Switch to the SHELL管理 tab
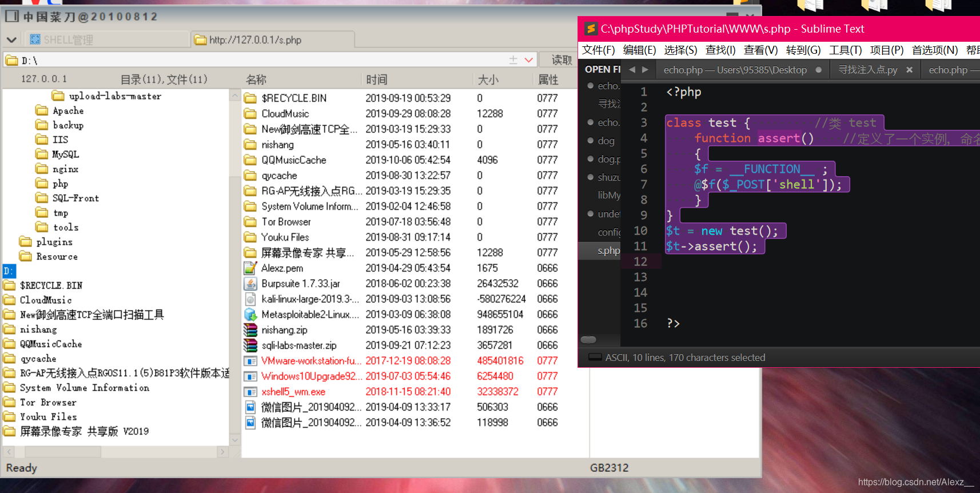The width and height of the screenshot is (980, 493). [107, 39]
